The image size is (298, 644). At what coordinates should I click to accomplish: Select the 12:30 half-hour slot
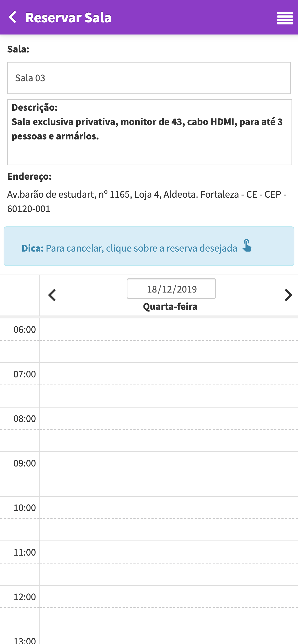168,619
